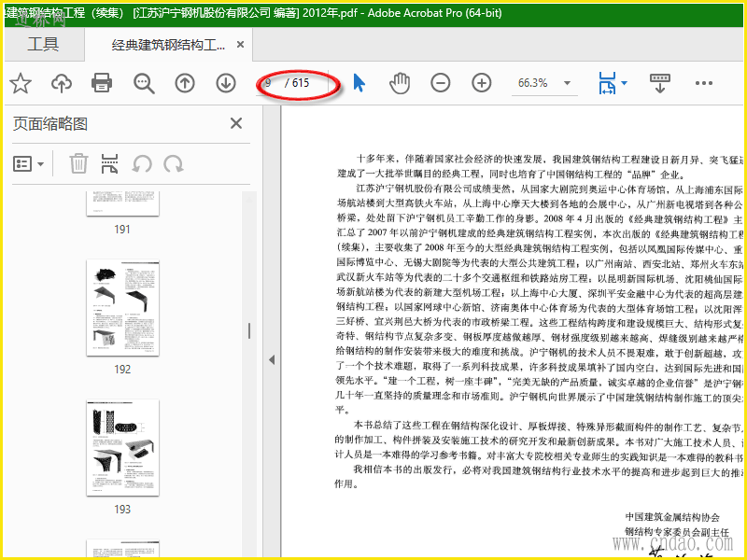Go to next page with down arrow
747x560 pixels.
pos(226,83)
